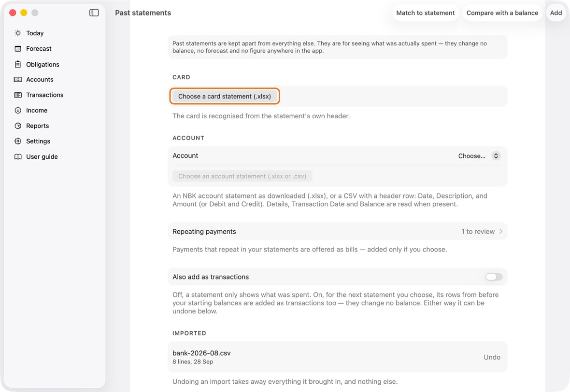This screenshot has height=392, width=570.
Task: Open the Transactions section
Action: 45,95
